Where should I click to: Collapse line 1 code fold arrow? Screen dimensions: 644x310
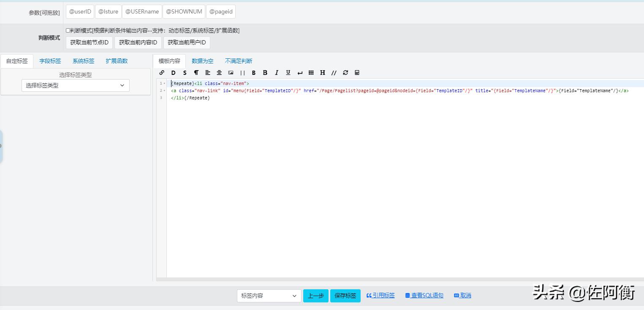click(x=165, y=83)
